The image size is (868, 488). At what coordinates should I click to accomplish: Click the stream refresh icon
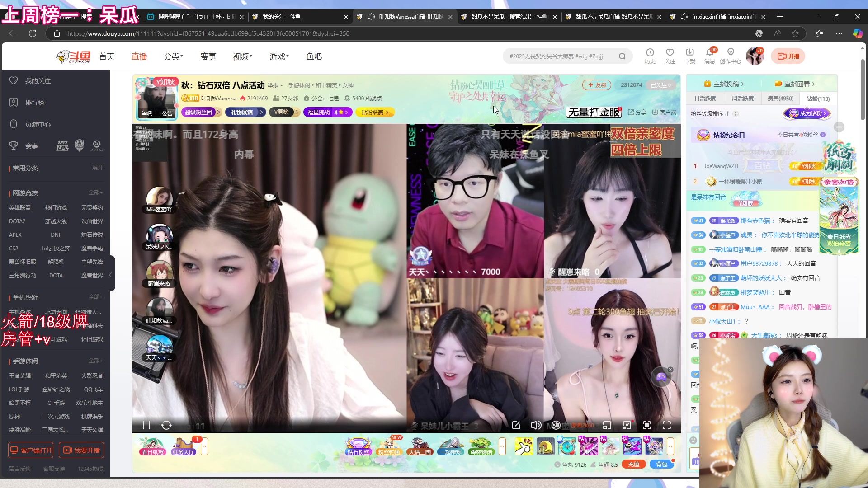[166, 425]
